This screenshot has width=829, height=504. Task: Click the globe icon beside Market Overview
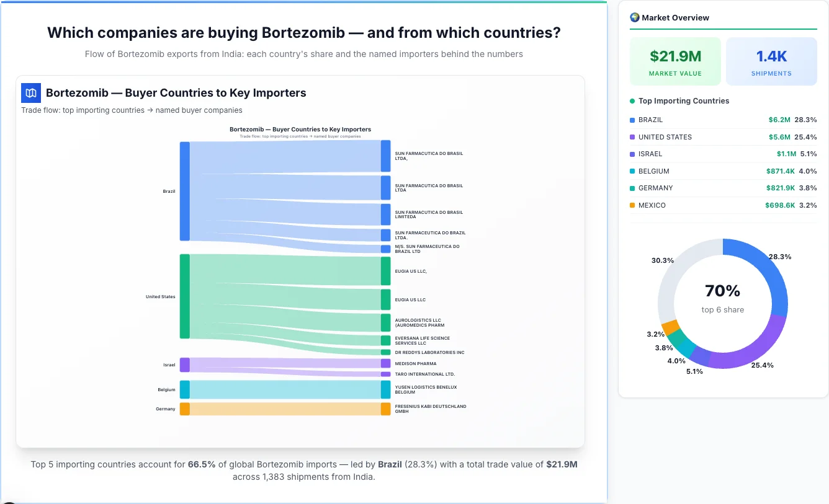coord(634,17)
